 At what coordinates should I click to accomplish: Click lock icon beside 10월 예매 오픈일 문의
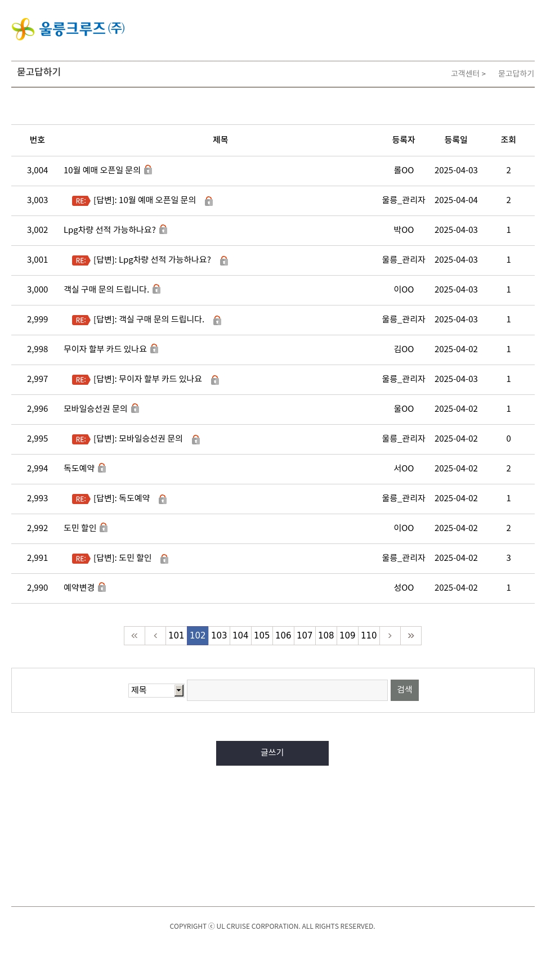tap(148, 170)
